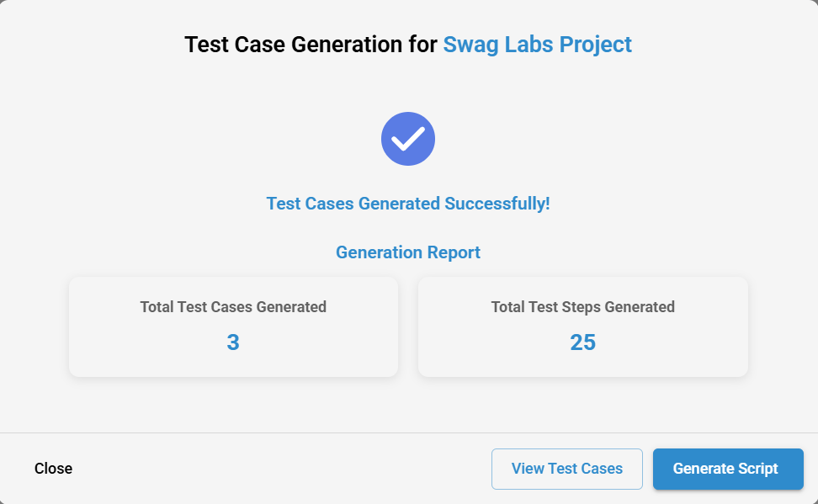Click the word View on the outlined button

point(528,469)
